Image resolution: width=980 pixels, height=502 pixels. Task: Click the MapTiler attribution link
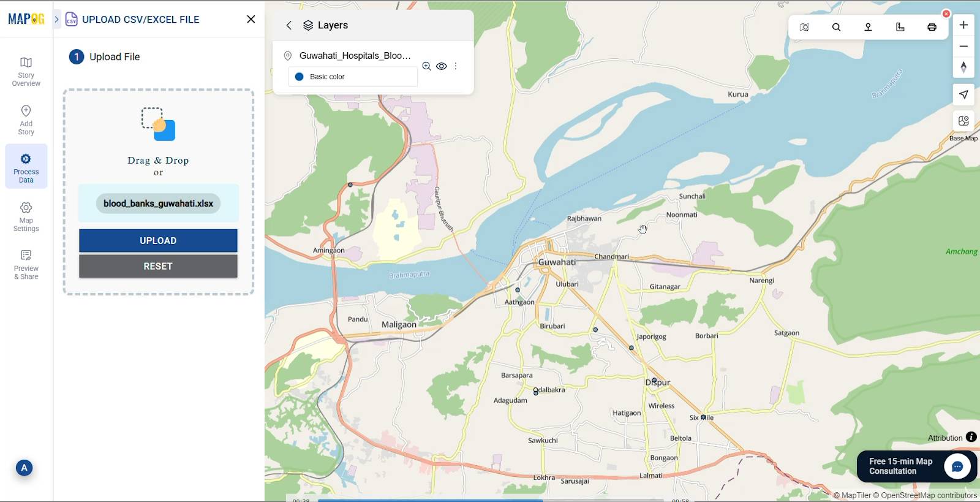(852, 495)
